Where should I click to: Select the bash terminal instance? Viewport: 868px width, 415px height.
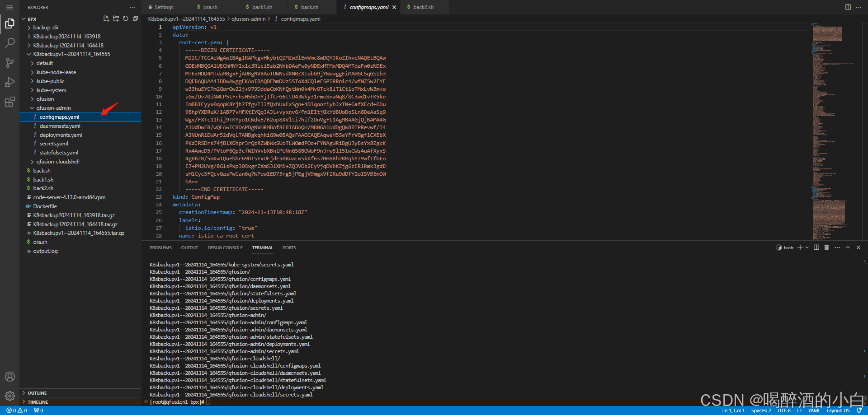click(784, 247)
